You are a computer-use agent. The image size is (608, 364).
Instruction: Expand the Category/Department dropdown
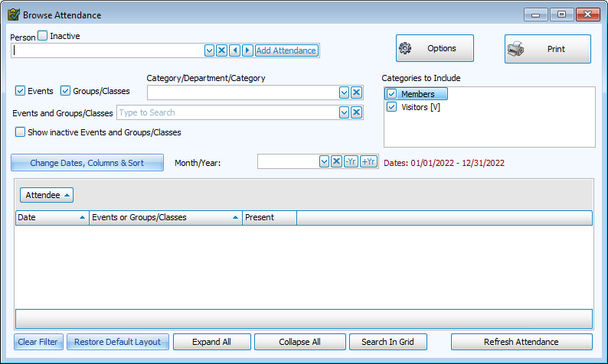pyautogui.click(x=344, y=93)
